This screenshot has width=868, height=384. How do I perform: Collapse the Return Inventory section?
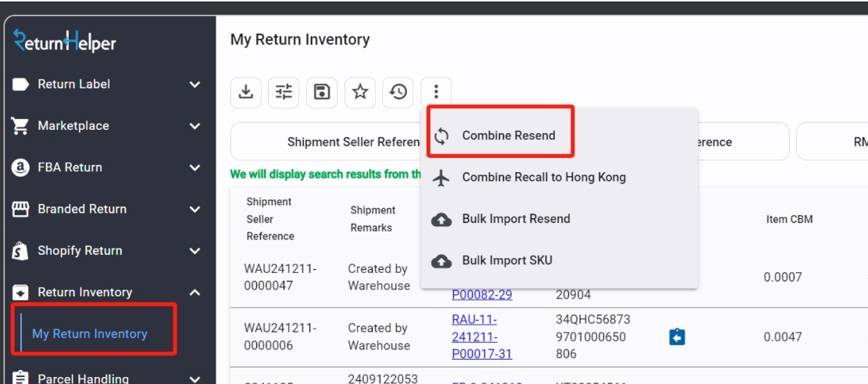tap(107, 292)
